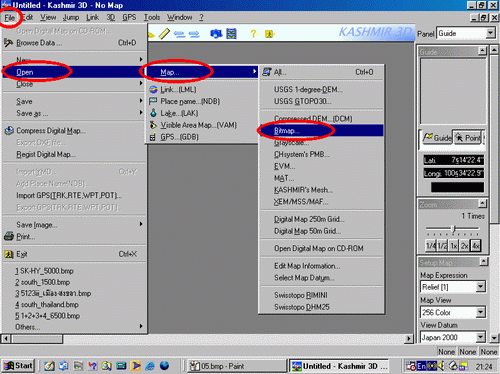Viewport: 500px width, 374px height.
Task: Click the horizontal scrollbar thumb
Action: click(x=37, y=339)
